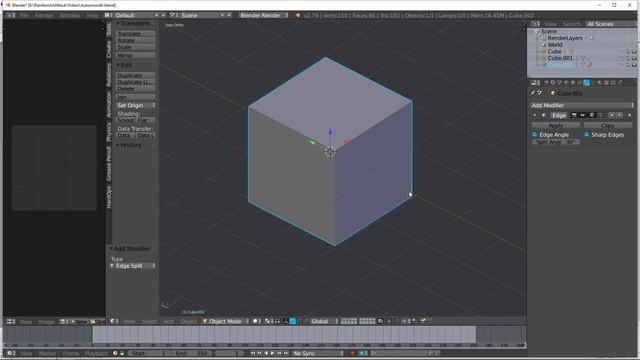Click the Rotate button

[136, 40]
